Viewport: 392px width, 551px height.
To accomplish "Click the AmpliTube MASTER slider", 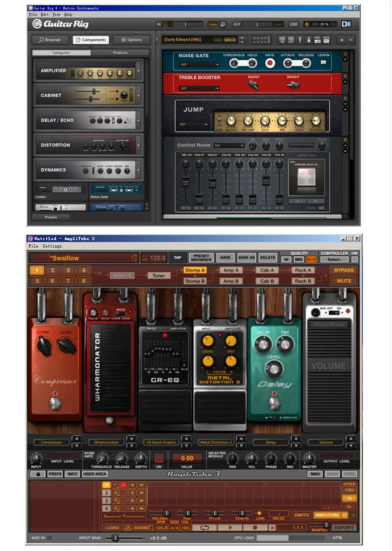I will tap(319, 525).
